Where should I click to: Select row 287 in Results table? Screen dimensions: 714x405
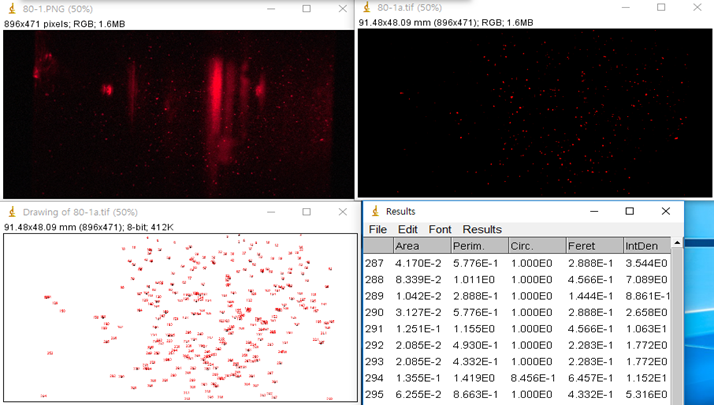(517, 263)
